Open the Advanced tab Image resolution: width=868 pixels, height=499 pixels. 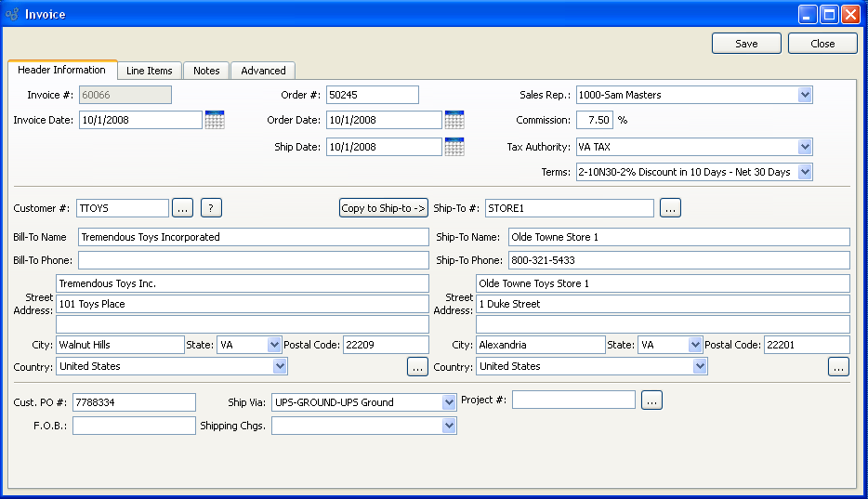263,71
